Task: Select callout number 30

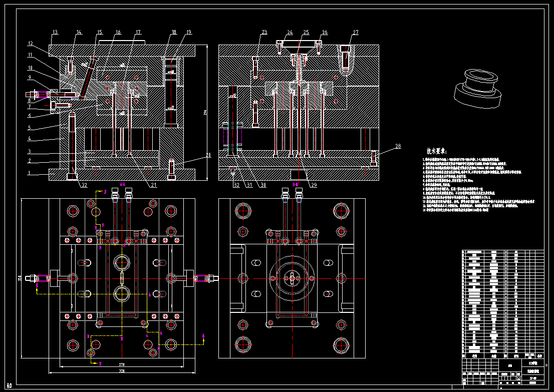Action: tap(263, 185)
